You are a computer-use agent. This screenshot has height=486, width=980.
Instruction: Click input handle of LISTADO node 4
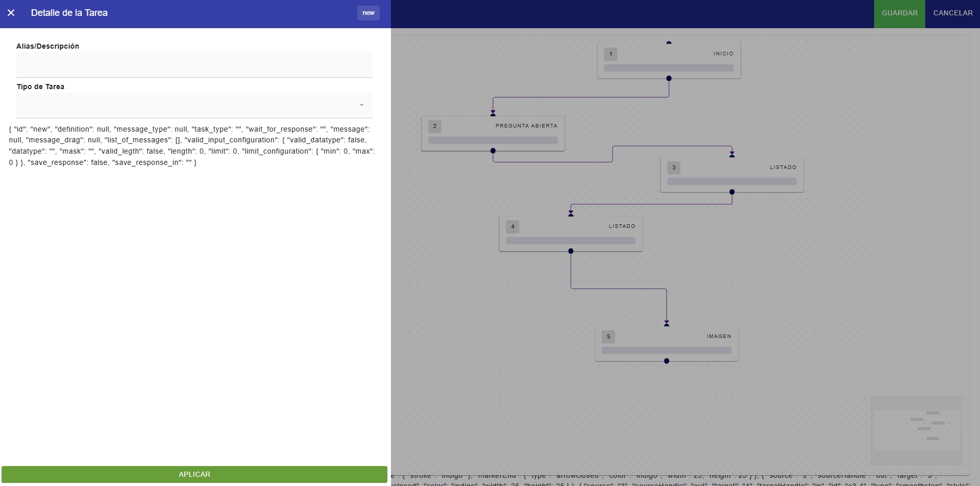(571, 215)
